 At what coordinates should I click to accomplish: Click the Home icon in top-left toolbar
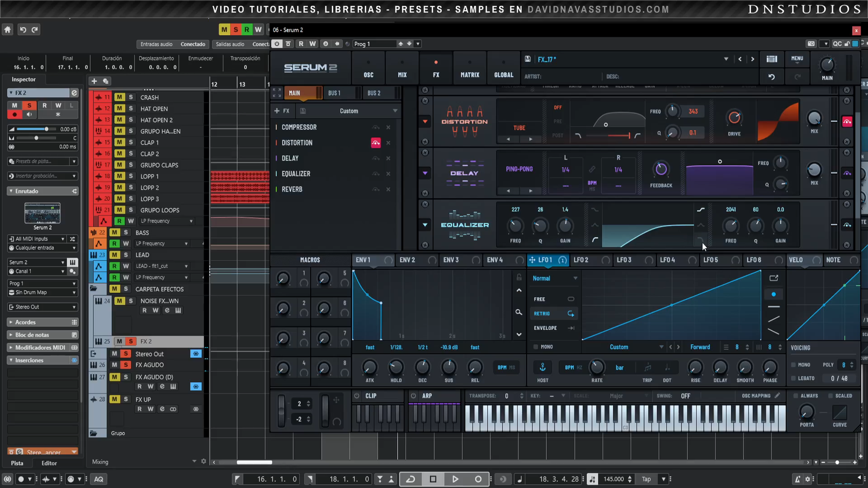tap(8, 30)
